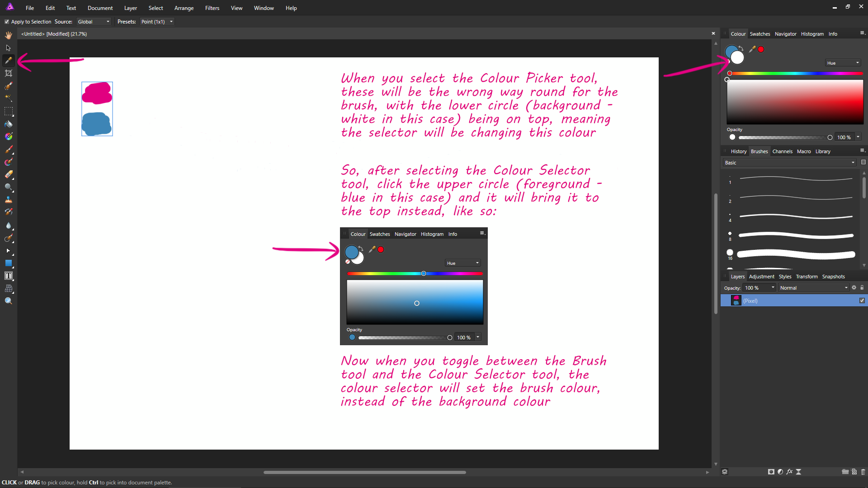Select the Selection tool
Image resolution: width=868 pixels, height=488 pixels.
(8, 47)
